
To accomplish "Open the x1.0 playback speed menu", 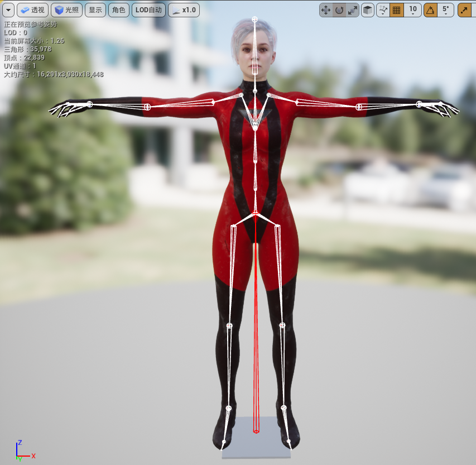I will (184, 10).
